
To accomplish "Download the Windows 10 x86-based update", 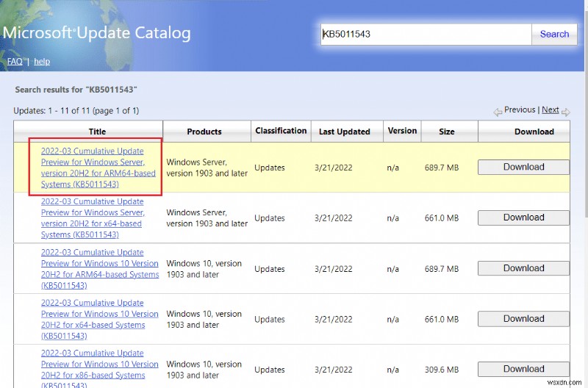I will (523, 370).
